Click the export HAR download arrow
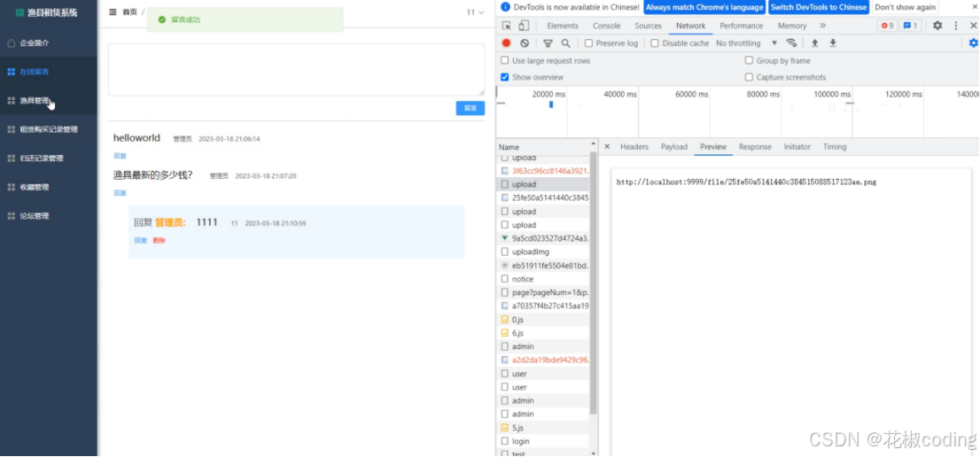 (833, 43)
